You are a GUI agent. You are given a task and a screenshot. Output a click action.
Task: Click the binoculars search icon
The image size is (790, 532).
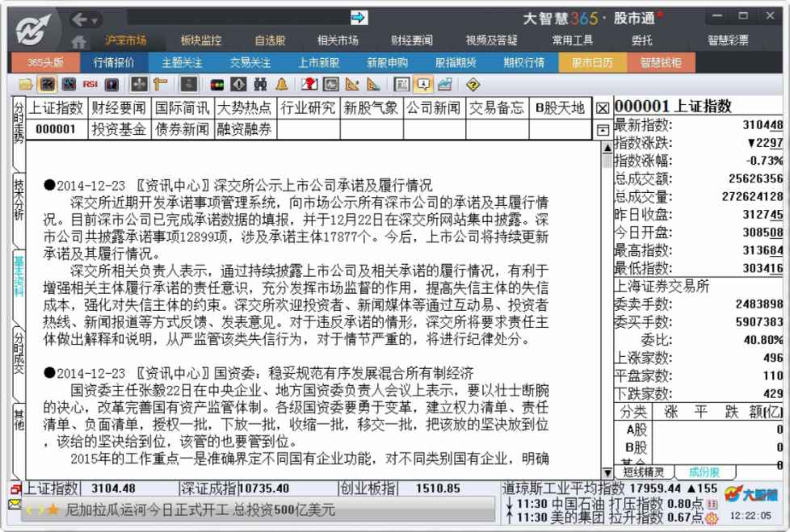click(260, 85)
